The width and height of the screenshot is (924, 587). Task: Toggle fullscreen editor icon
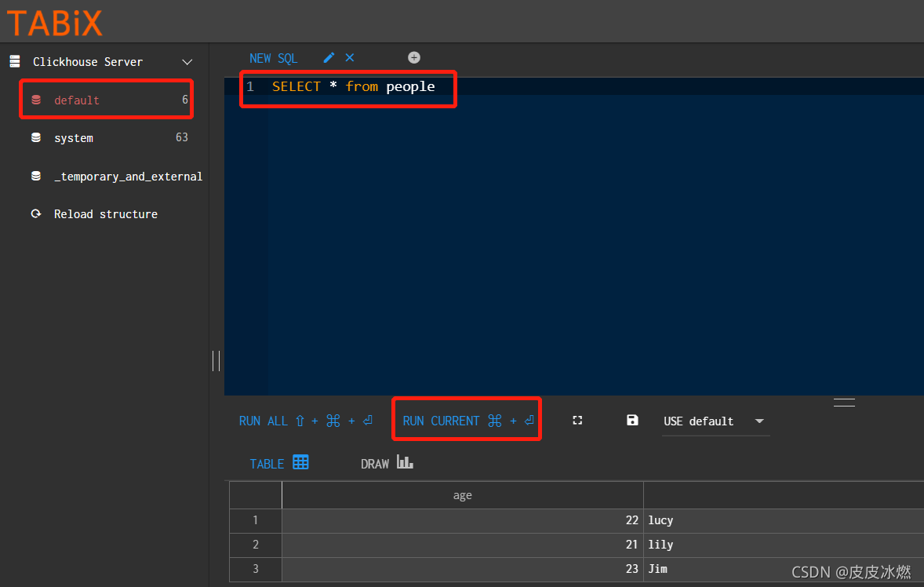pyautogui.click(x=577, y=420)
